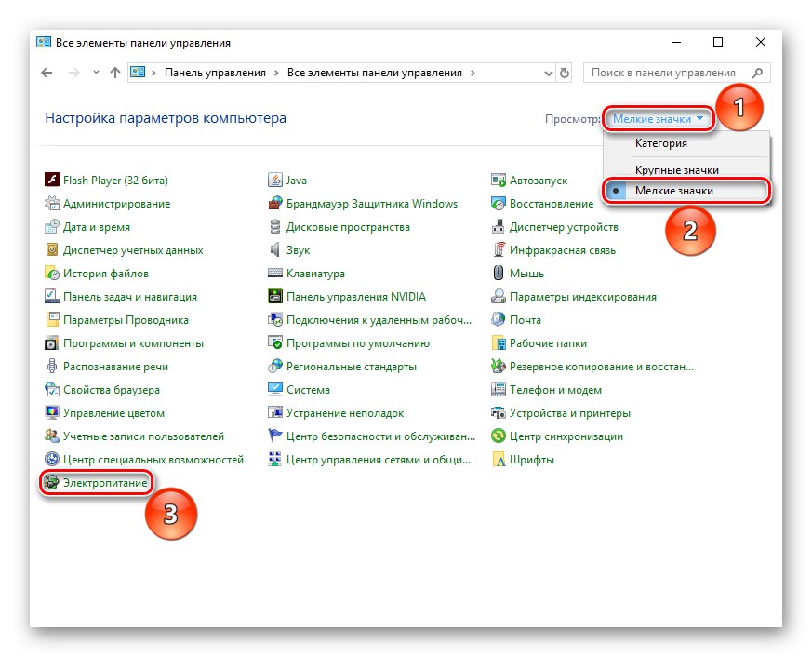
Task: Open the Просмотр Мелкие значки dropdown
Action: coord(659,119)
